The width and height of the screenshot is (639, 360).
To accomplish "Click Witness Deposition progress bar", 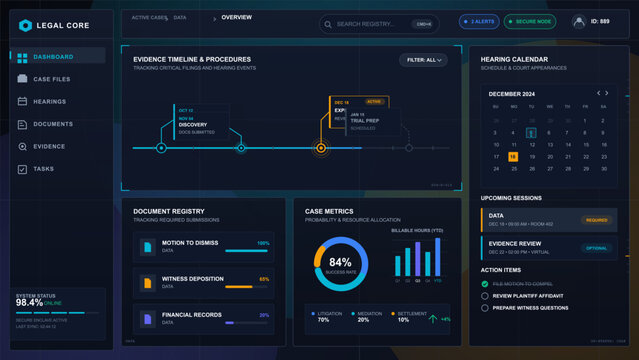I will click(x=247, y=287).
